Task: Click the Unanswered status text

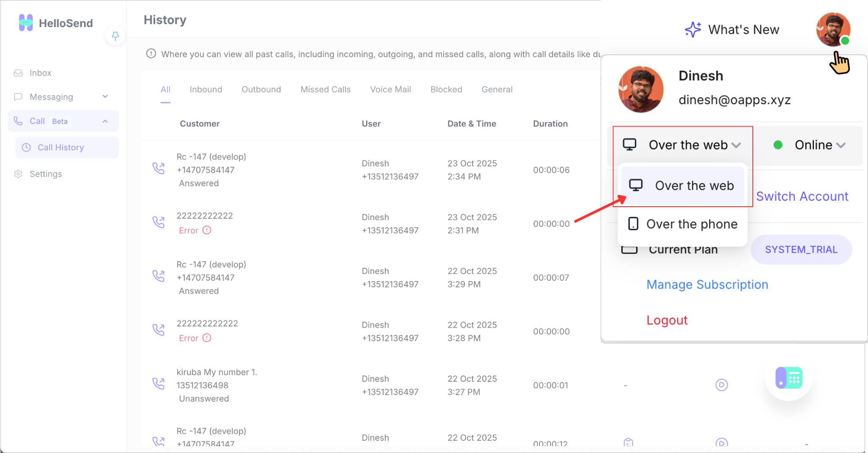Action: click(x=204, y=399)
